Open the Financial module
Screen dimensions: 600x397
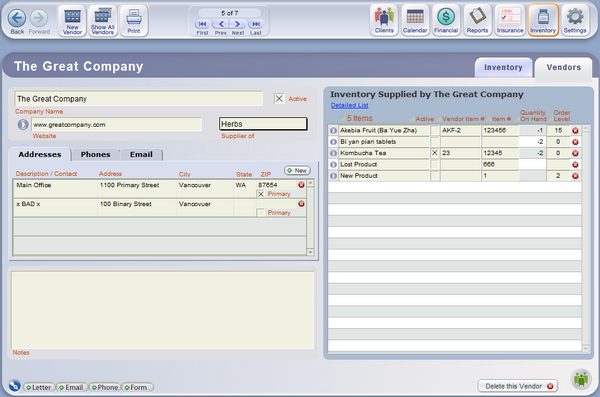coord(446,20)
